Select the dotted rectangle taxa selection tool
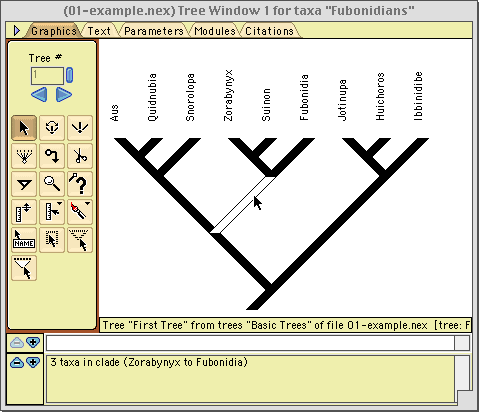This screenshot has width=479, height=412. coord(52,240)
